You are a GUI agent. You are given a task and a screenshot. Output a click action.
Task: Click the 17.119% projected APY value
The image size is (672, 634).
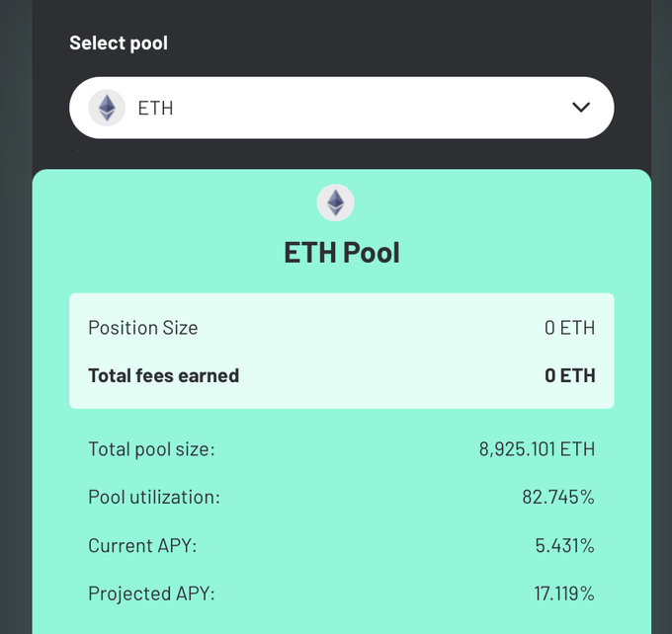(x=564, y=594)
